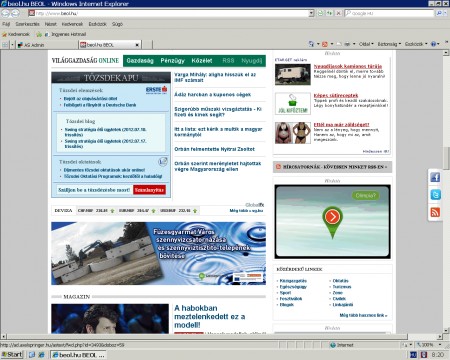Expand the address bar dropdown arrow

pyautogui.click(x=311, y=13)
